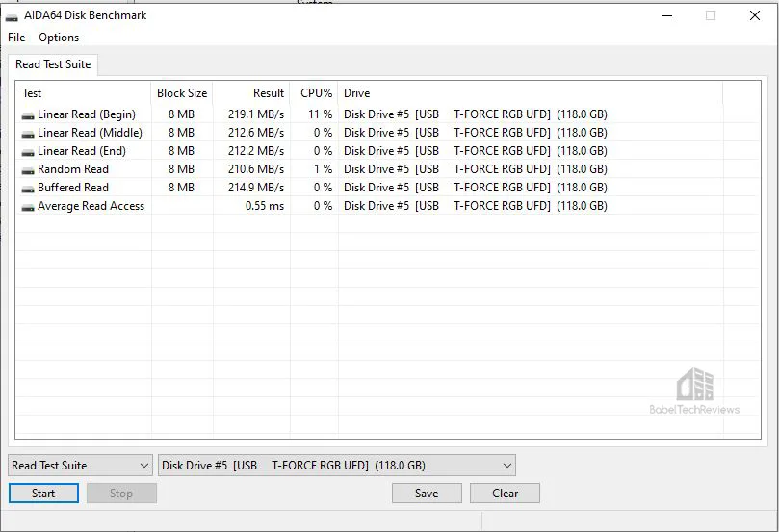Click the Drive column header

[531, 93]
